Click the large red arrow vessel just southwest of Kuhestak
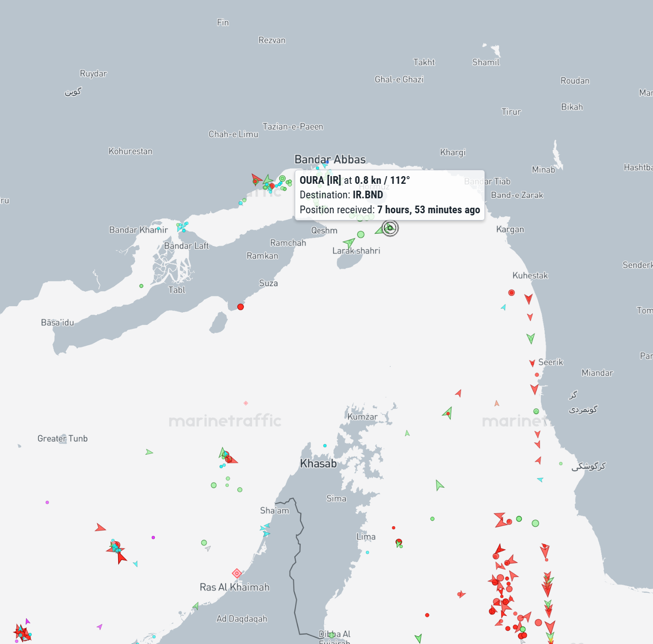The image size is (653, 644). pos(528,299)
